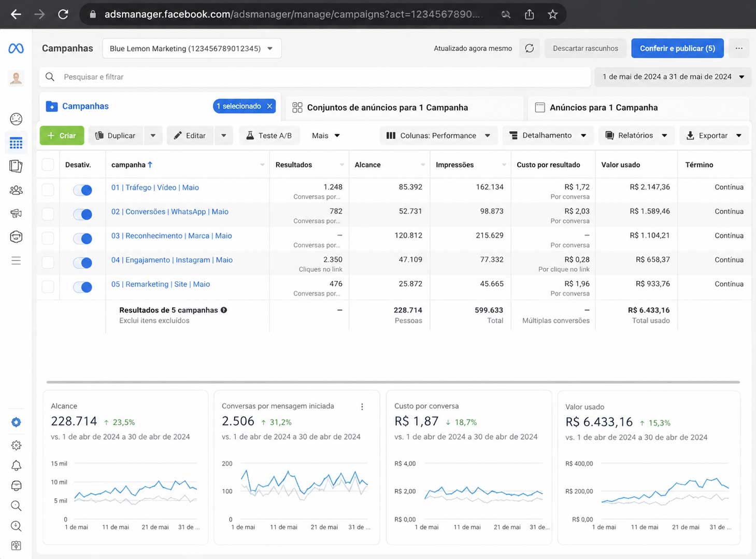The image size is (756, 559).
Task: Click the Descartar rascunhos button
Action: [x=586, y=48]
